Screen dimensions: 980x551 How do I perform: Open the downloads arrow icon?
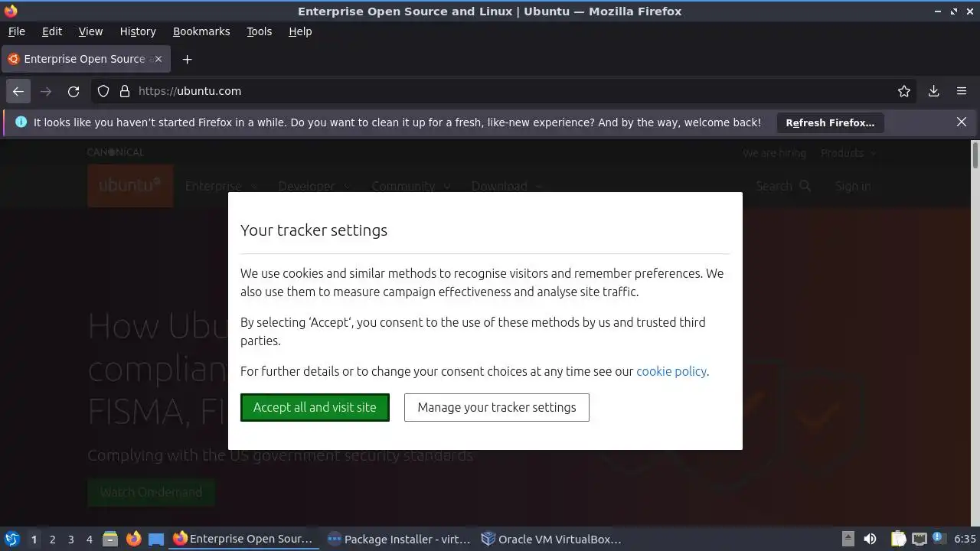(933, 91)
